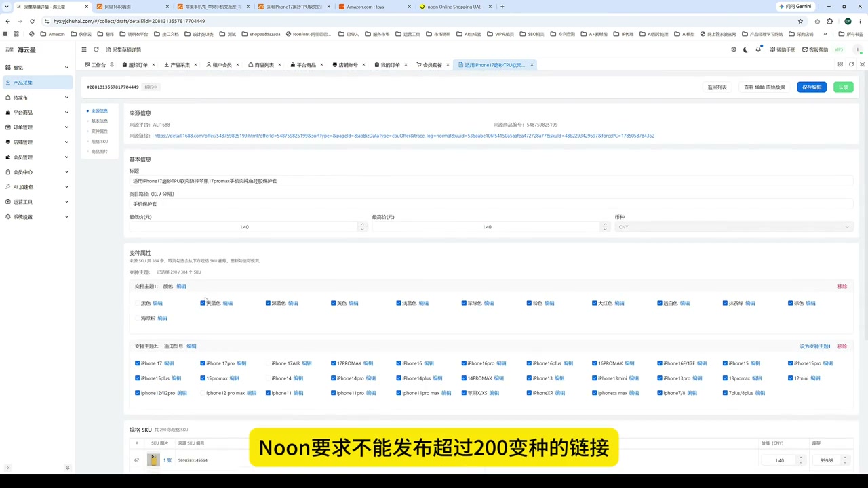Click the refresh icon beside the hamburger menu

tap(96, 49)
